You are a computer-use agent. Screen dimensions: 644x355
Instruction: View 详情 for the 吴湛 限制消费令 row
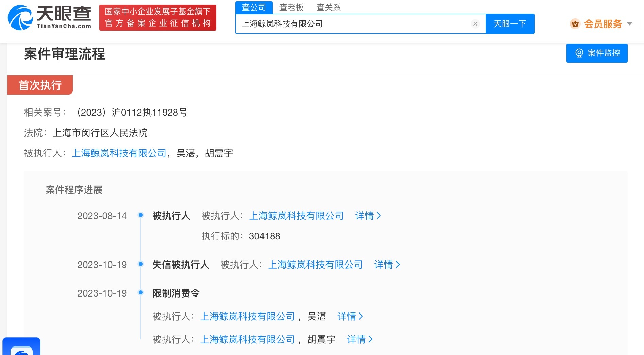click(351, 316)
